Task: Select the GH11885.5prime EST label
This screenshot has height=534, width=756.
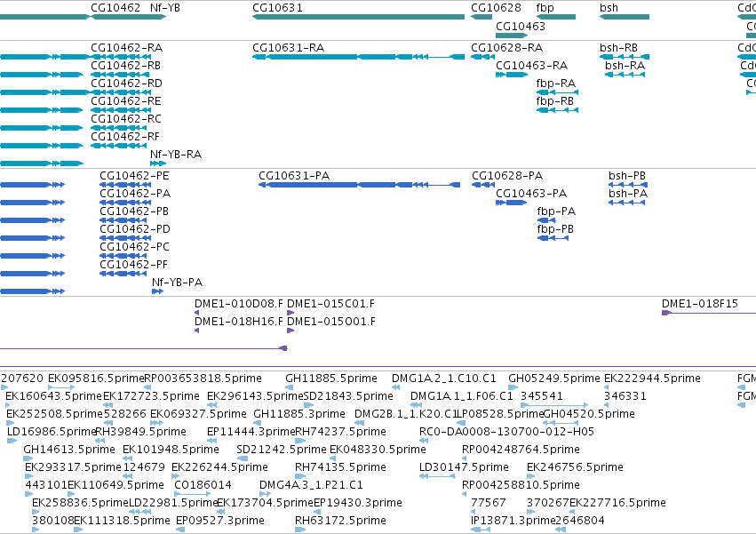Action: pos(331,379)
